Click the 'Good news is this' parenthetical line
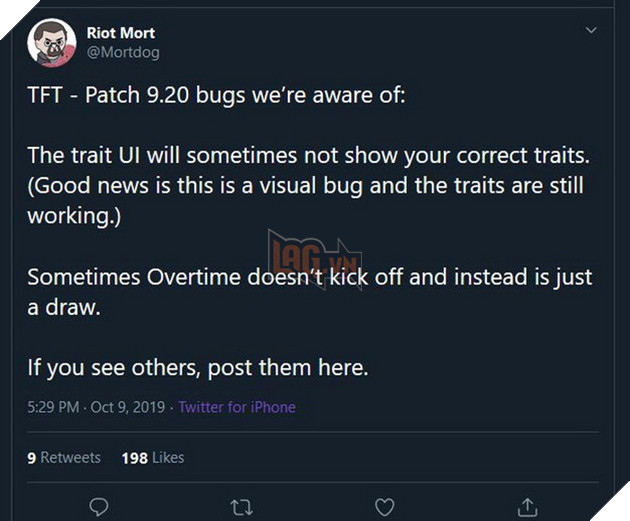Viewport: 630px width, 521px height. coord(306,186)
